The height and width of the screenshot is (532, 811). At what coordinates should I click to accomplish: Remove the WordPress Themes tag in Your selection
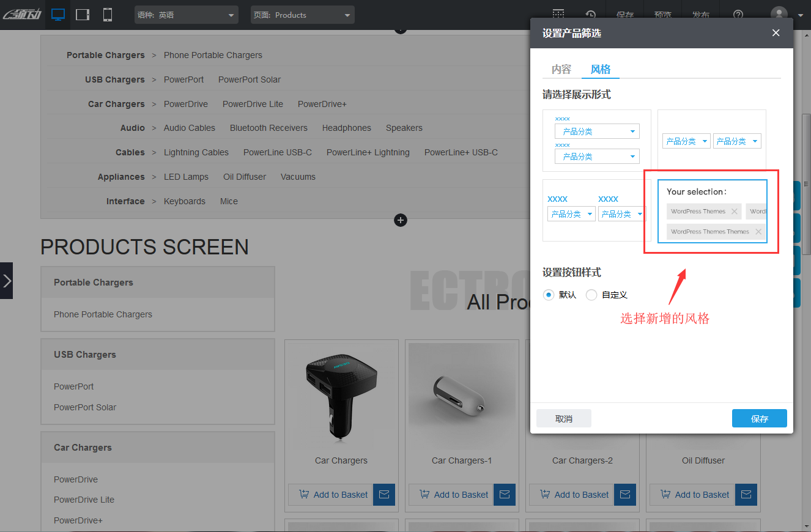click(734, 211)
